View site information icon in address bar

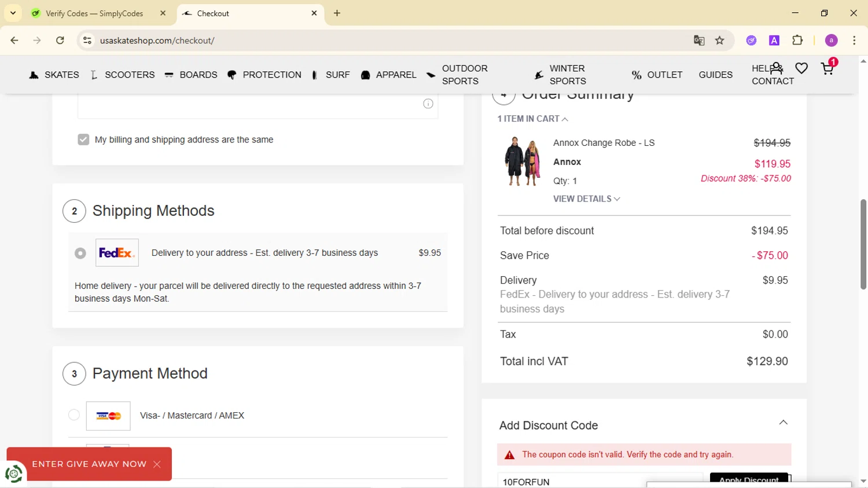pyautogui.click(x=87, y=41)
